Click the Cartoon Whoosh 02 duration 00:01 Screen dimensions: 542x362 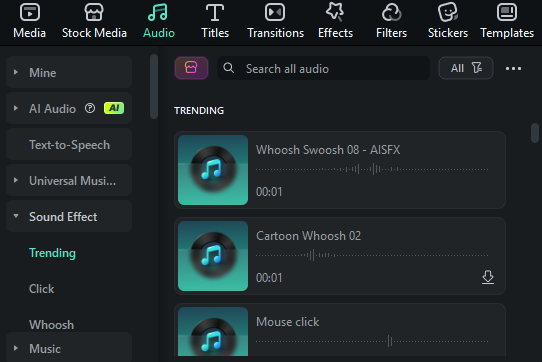click(x=269, y=278)
